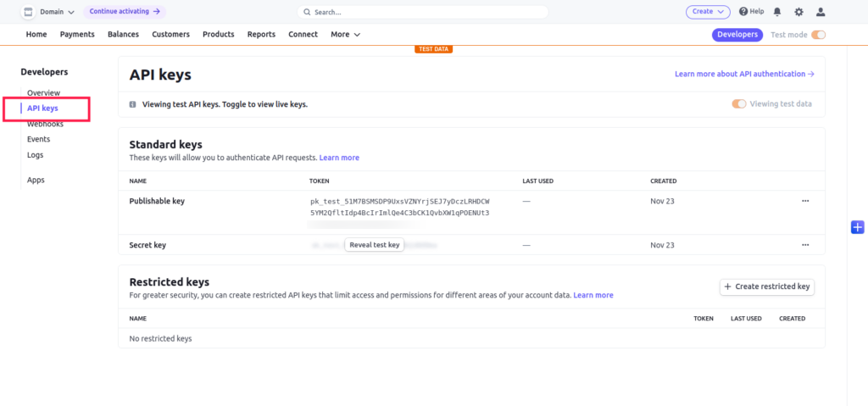Toggle the Viewing test data switch
Screen dimensions: 868x406
pyautogui.click(x=739, y=103)
